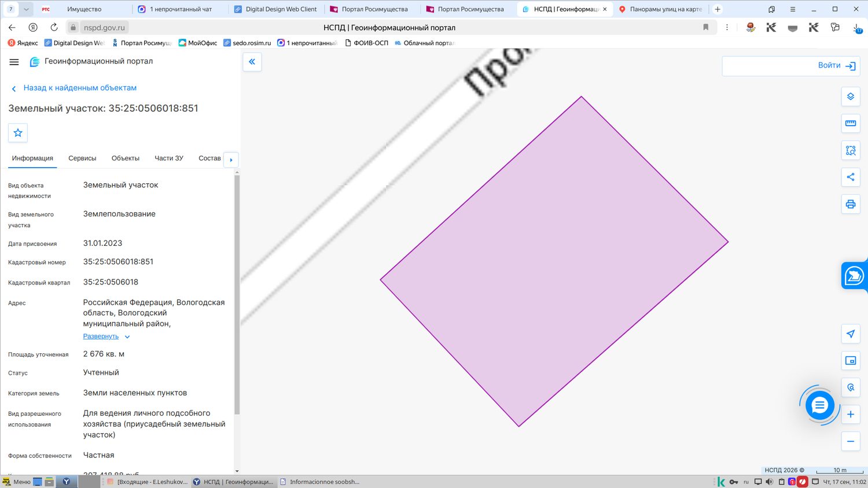Viewport: 868px width, 488px height.
Task: Activate the ruler measurement tool
Action: point(851,123)
